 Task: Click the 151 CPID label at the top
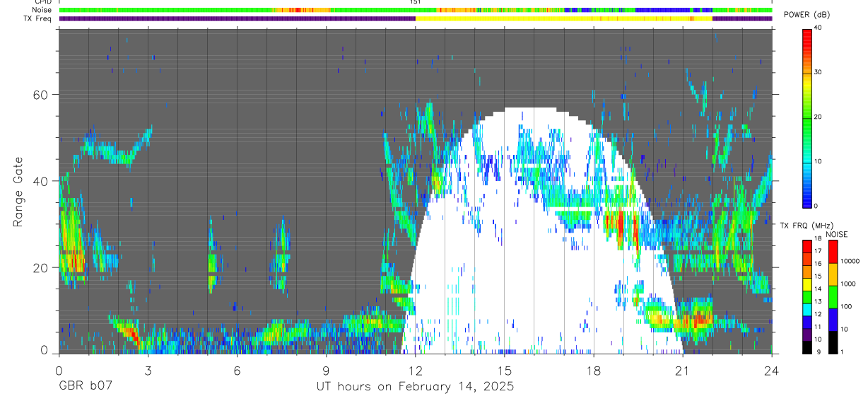pyautogui.click(x=415, y=2)
